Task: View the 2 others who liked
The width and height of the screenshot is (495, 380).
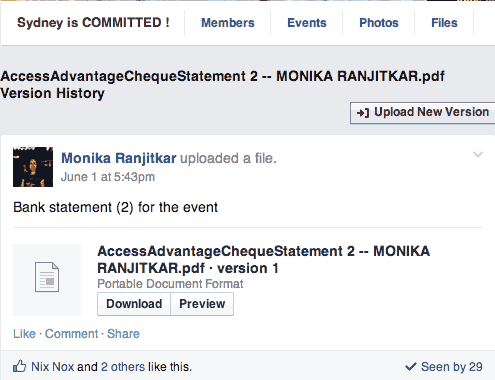Action: tap(123, 367)
